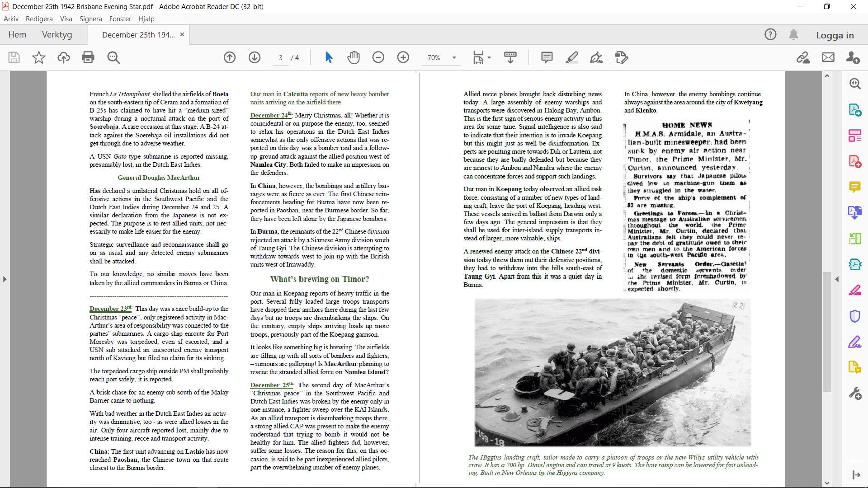Image resolution: width=868 pixels, height=488 pixels.
Task: Activate the hand pan tool
Action: (354, 57)
